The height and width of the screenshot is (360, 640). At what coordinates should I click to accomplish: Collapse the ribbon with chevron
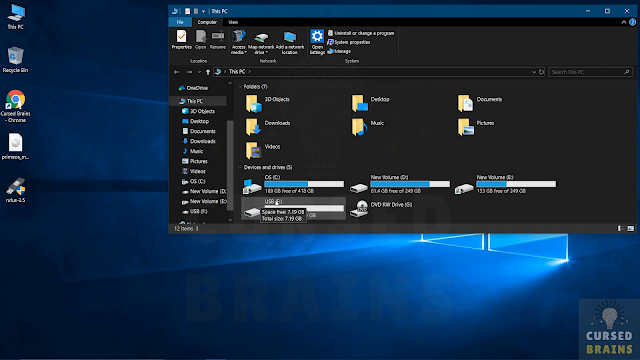pos(624,22)
